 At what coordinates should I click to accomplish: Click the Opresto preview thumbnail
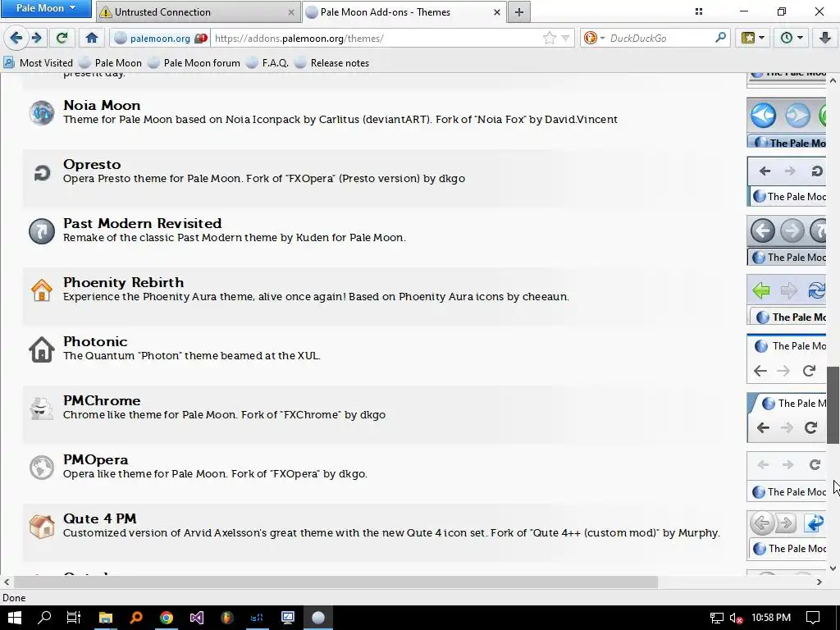[x=786, y=181]
